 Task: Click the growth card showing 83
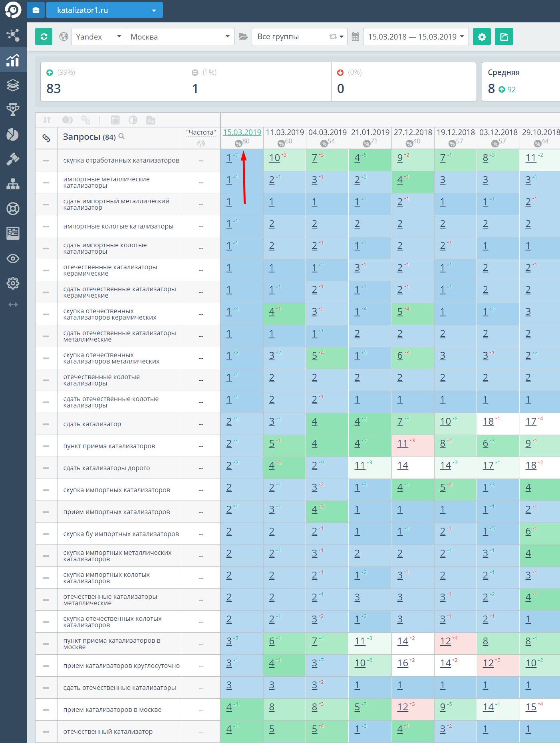[x=113, y=81]
